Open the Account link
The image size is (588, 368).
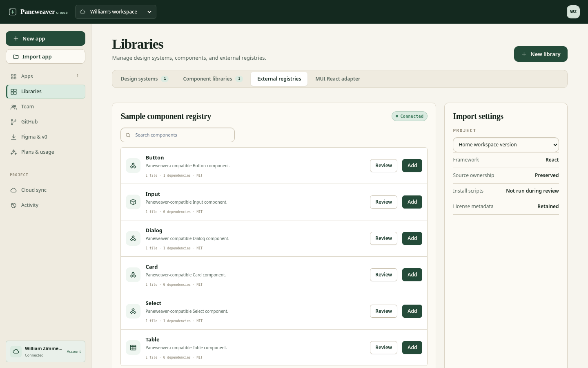click(74, 352)
